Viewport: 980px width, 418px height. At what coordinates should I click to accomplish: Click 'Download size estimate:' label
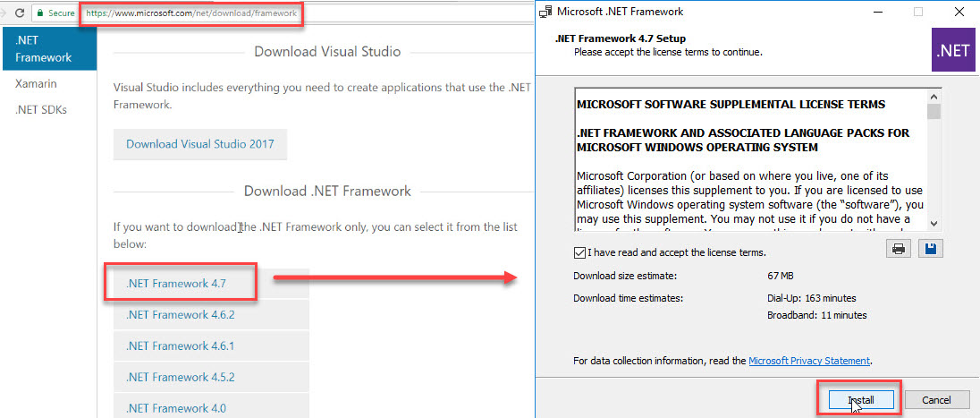[x=625, y=276]
